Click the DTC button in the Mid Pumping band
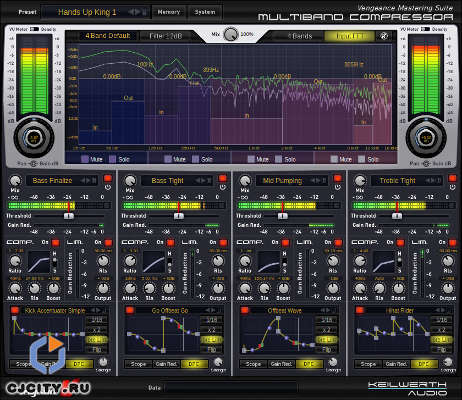 pyautogui.click(x=309, y=364)
